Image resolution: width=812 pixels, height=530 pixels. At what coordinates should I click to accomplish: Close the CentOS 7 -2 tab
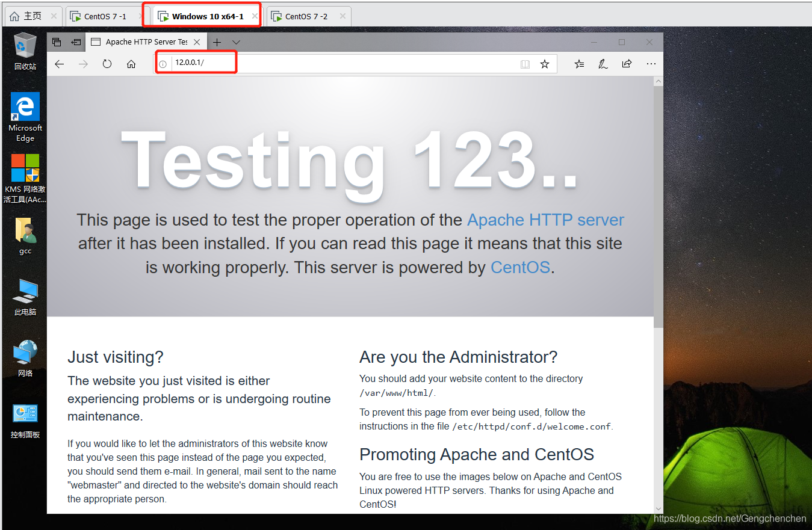pyautogui.click(x=343, y=16)
